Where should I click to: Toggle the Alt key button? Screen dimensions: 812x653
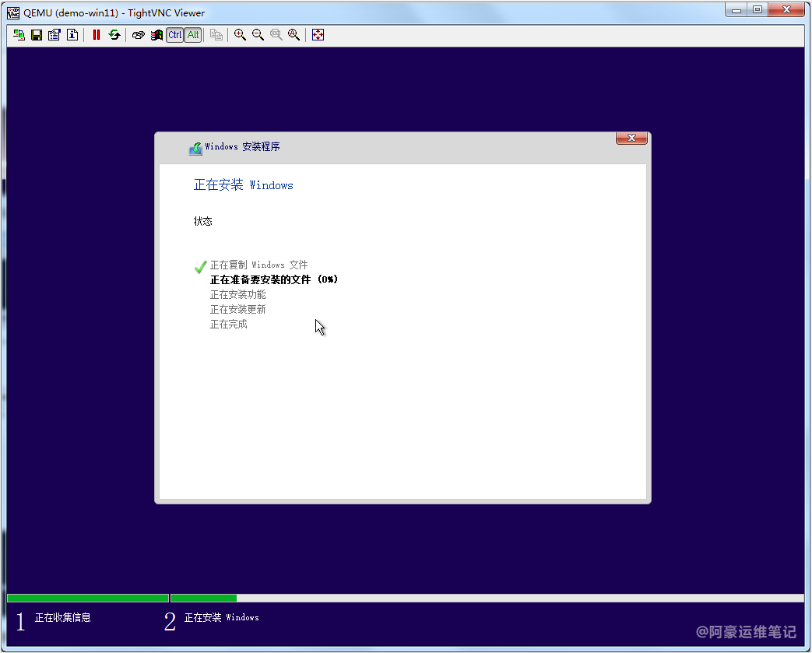point(193,35)
